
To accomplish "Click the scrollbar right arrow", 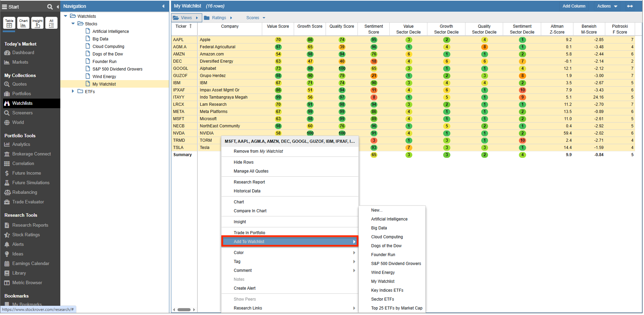I will click(194, 310).
